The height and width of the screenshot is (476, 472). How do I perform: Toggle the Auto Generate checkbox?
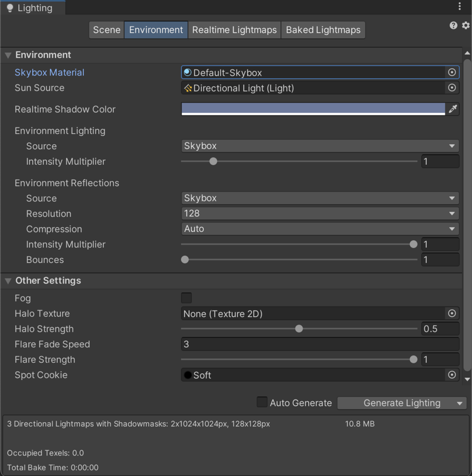(x=262, y=402)
